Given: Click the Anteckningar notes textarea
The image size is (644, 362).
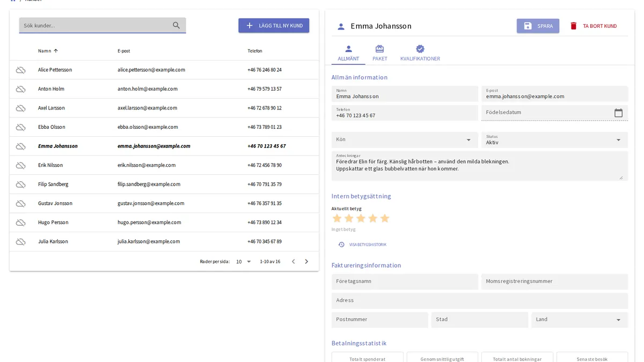Looking at the screenshot, I should pos(480,166).
